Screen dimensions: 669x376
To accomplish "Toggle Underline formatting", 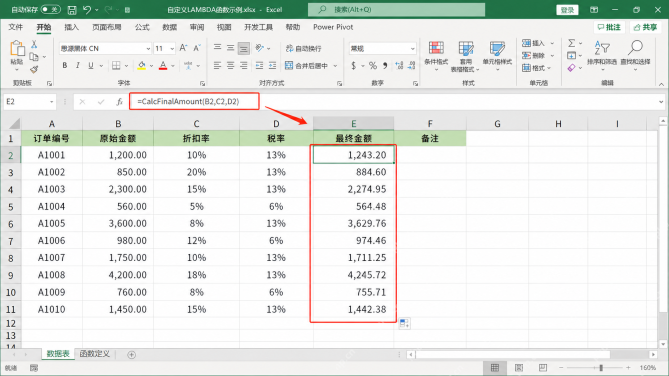I will (91, 66).
